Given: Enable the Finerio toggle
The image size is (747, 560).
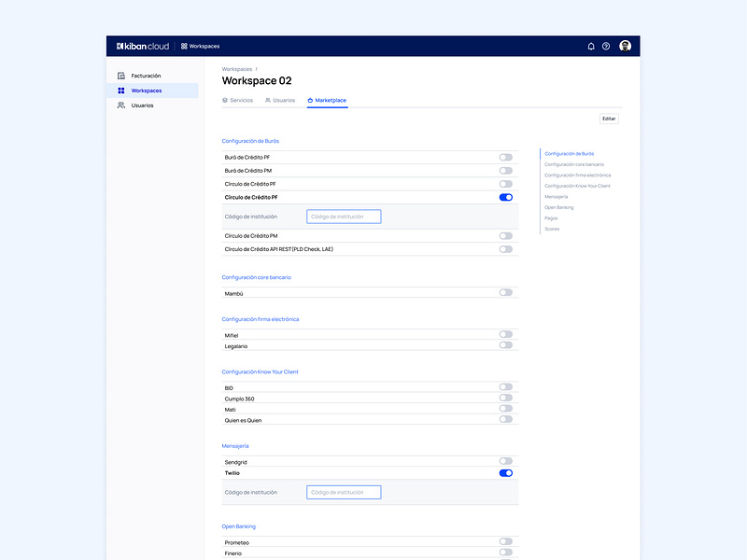Looking at the screenshot, I should point(506,553).
